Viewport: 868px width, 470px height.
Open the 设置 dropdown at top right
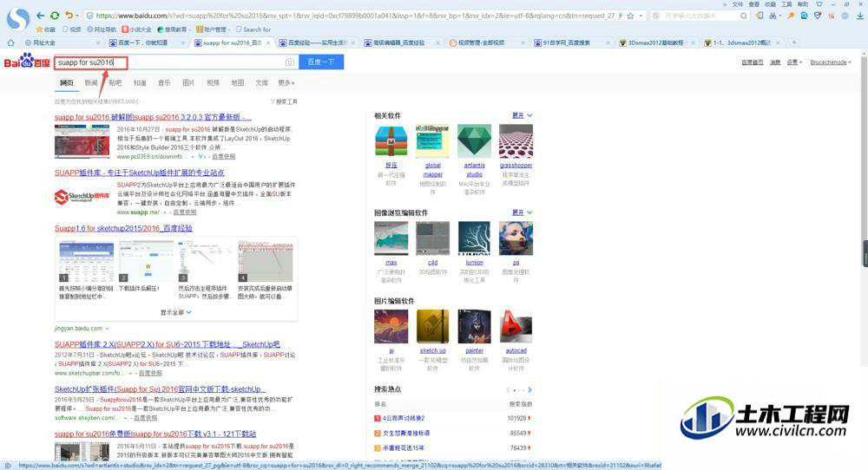794,62
